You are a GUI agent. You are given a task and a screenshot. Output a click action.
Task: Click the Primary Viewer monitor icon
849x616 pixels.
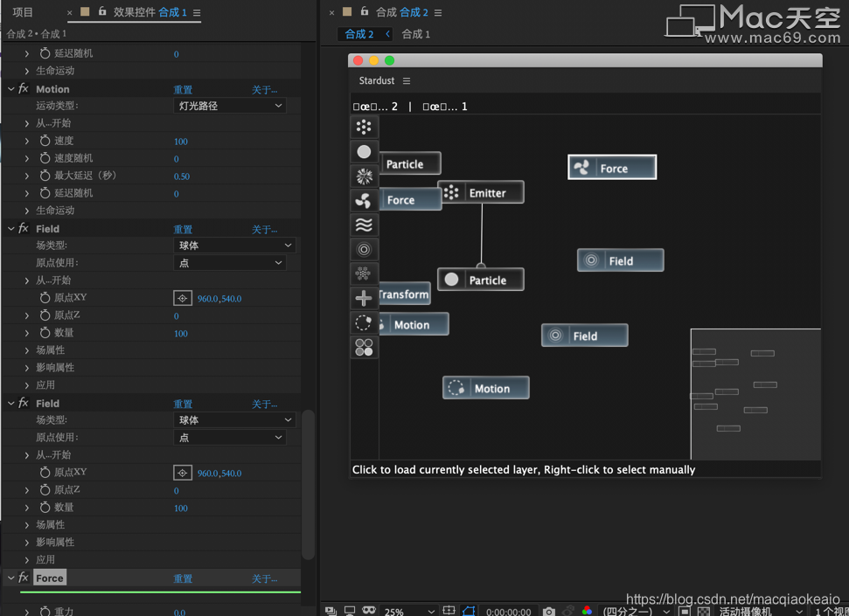point(350,611)
